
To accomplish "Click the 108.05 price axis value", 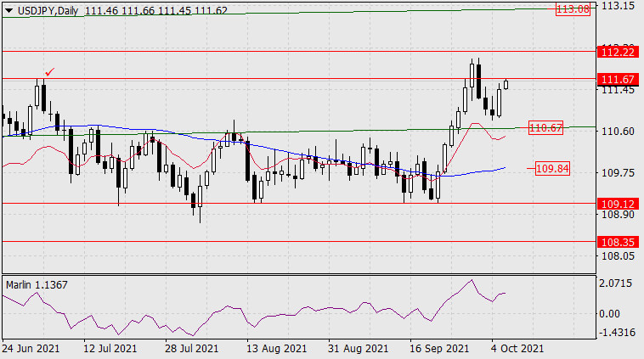I will pyautogui.click(x=618, y=256).
